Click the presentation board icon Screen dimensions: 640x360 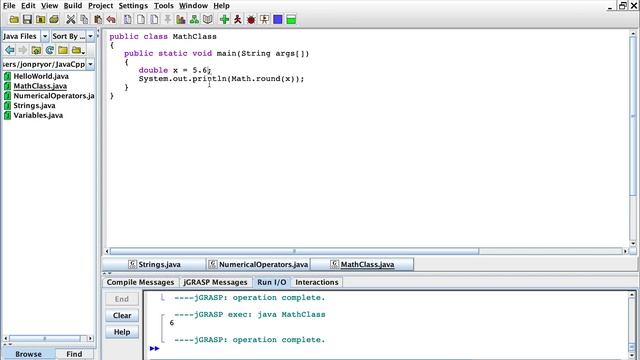[x=264, y=19]
